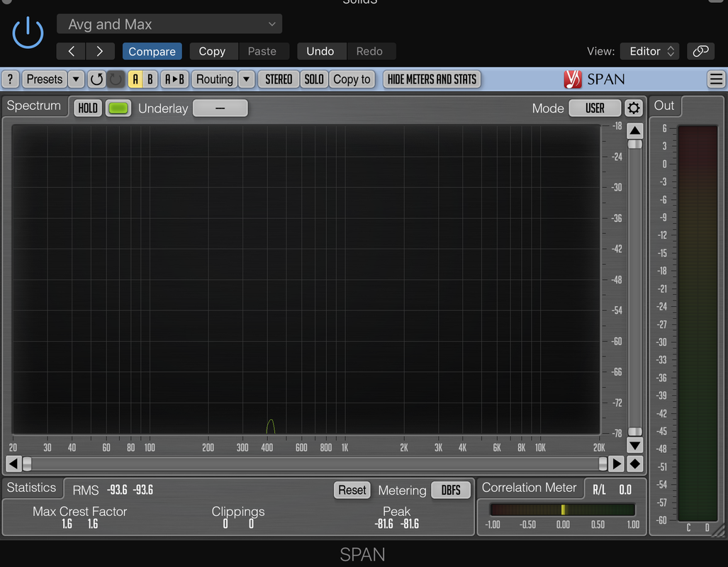Copy A to B with A▸B button

174,79
